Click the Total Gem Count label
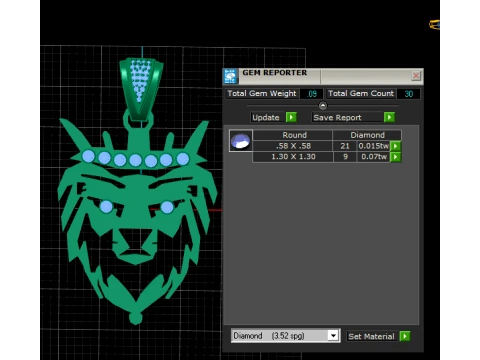 361,94
